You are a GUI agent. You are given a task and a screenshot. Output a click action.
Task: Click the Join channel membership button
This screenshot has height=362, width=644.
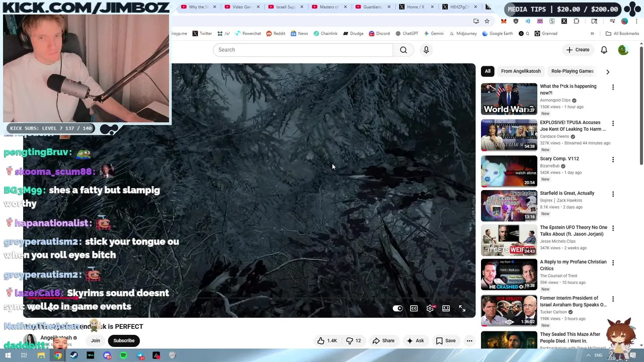95,340
